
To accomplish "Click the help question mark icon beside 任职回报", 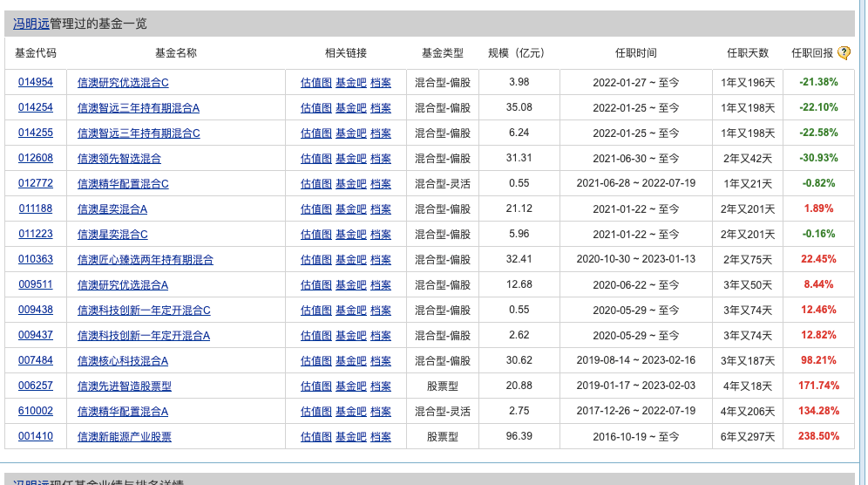I will (x=844, y=53).
